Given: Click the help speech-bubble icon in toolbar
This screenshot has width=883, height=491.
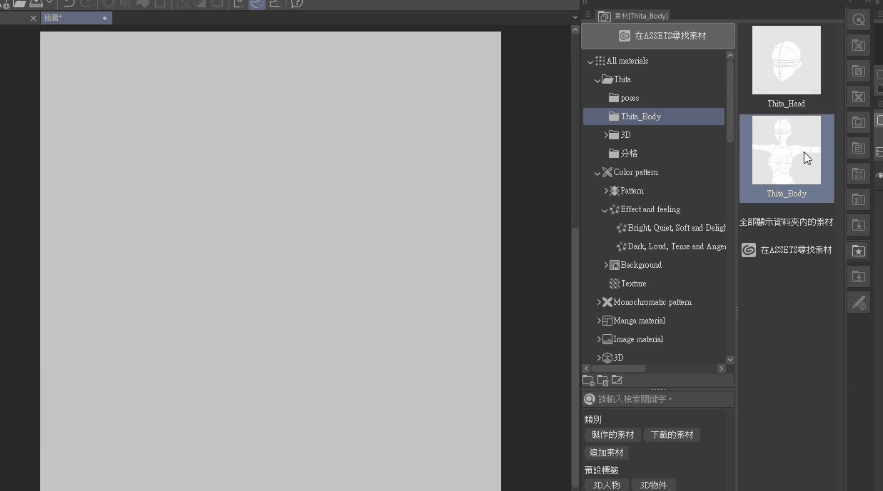Looking at the screenshot, I should pos(297,3).
